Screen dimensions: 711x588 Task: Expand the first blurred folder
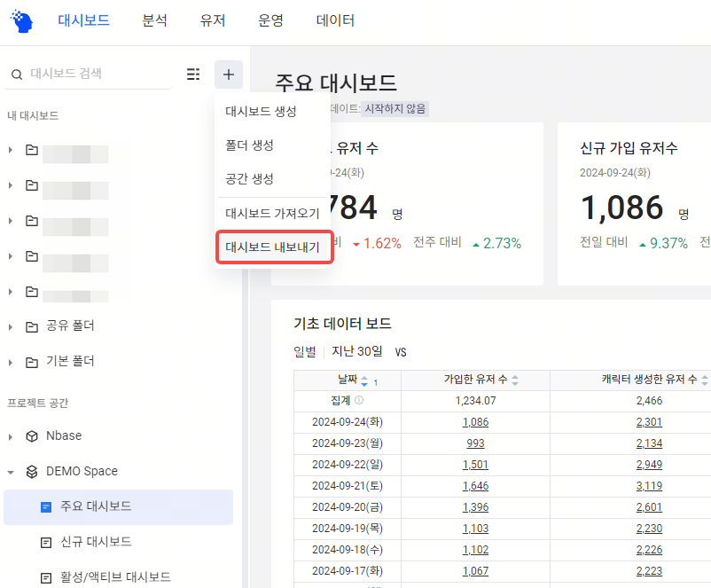click(x=11, y=150)
